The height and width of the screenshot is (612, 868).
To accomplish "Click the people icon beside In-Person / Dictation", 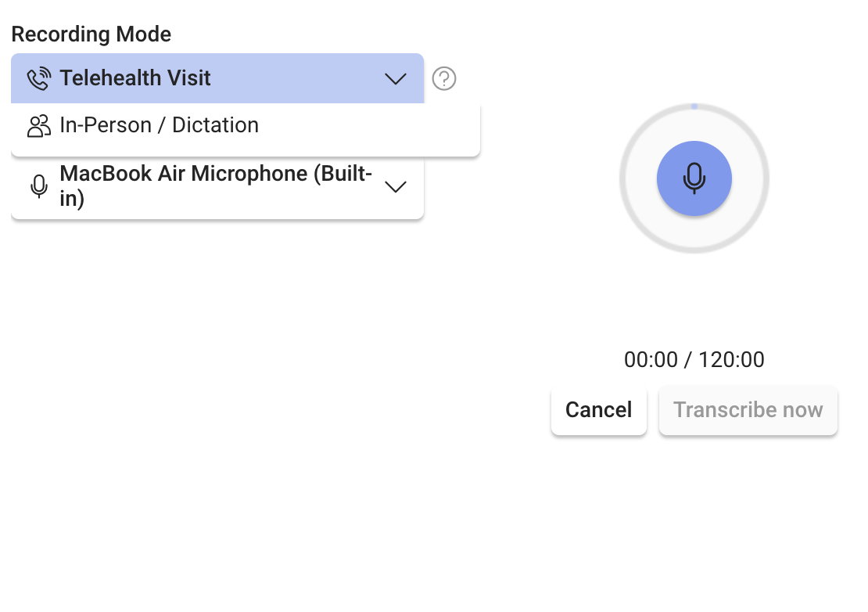I will [x=38, y=126].
